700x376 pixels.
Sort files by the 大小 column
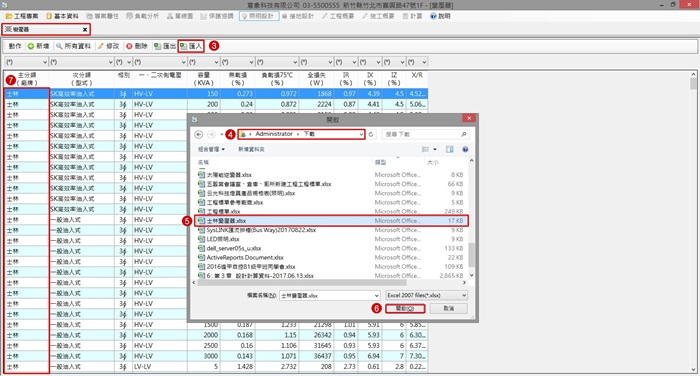pos(433,162)
